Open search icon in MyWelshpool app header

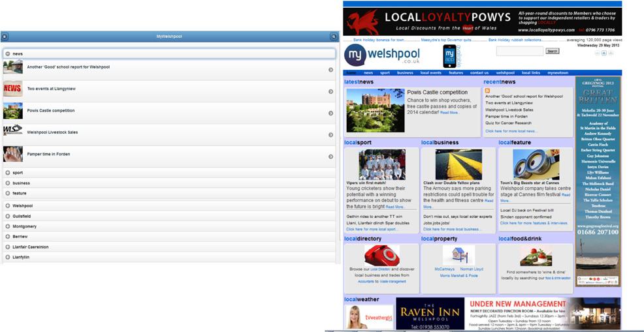pos(334,37)
